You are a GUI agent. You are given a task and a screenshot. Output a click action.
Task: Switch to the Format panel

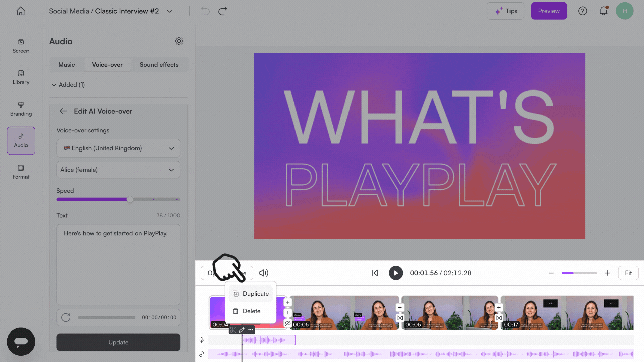click(21, 172)
